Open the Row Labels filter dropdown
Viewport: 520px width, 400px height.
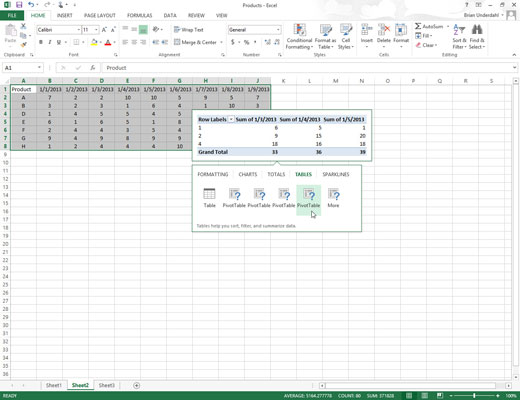pos(231,119)
